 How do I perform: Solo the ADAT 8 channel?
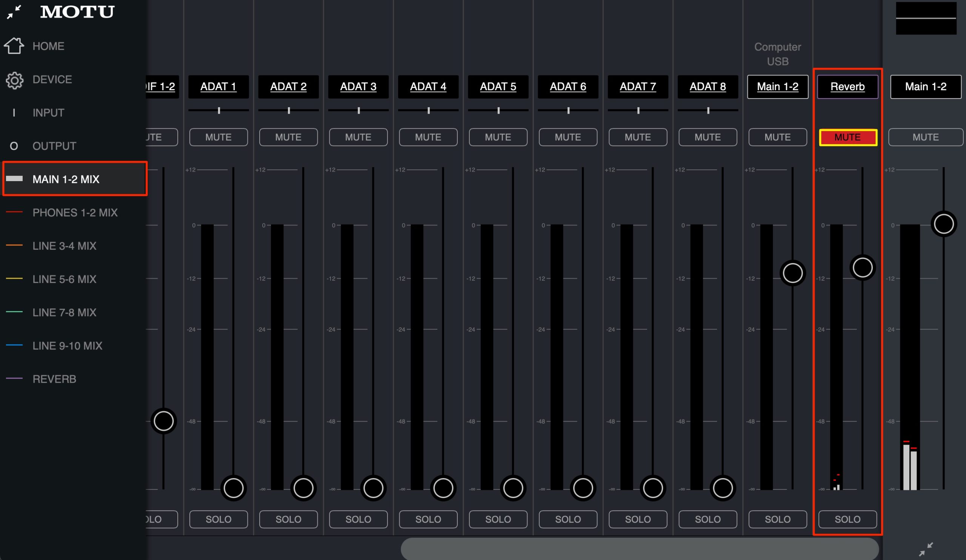708,519
